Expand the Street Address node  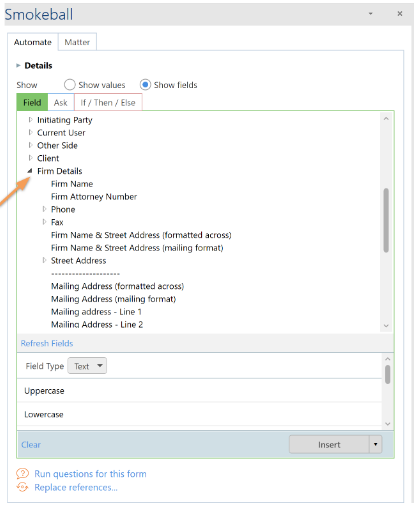[x=44, y=260]
